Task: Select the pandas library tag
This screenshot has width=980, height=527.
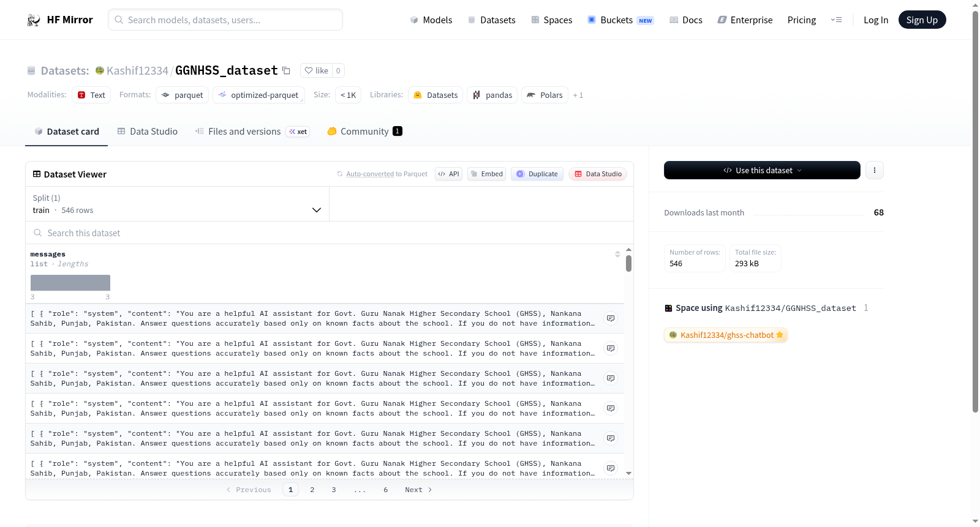Action: coord(492,95)
